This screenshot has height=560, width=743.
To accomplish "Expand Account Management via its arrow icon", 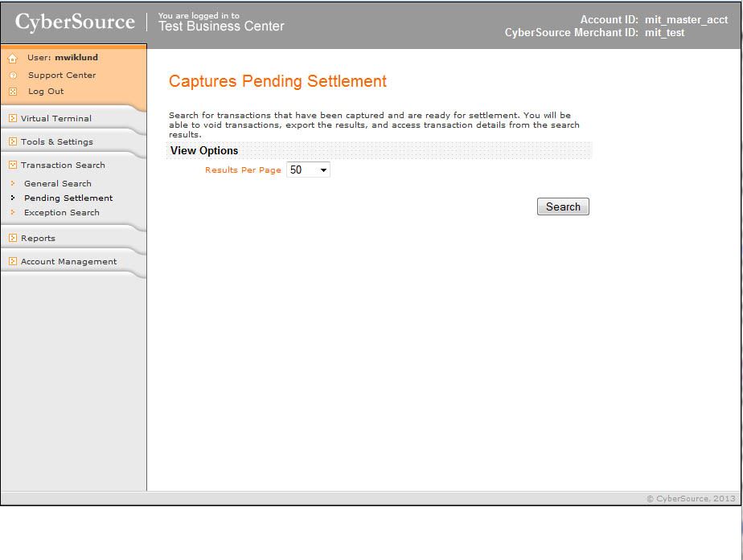I will (13, 262).
